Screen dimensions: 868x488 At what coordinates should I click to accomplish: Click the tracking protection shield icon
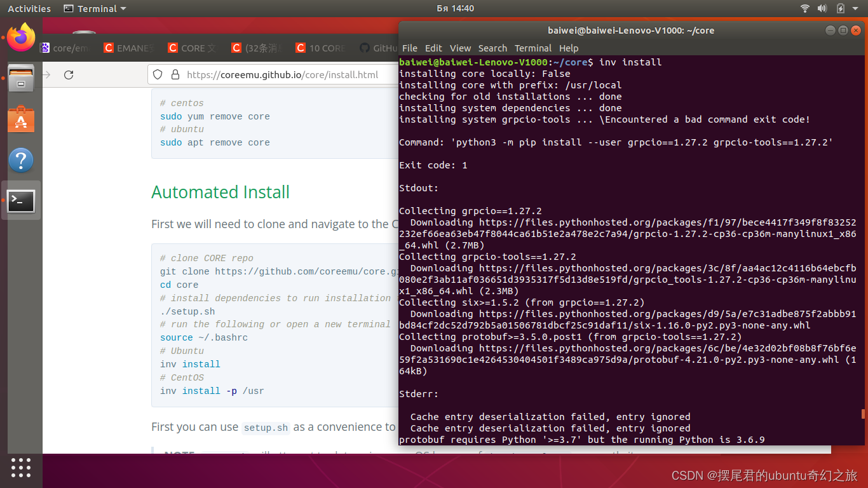pos(158,75)
